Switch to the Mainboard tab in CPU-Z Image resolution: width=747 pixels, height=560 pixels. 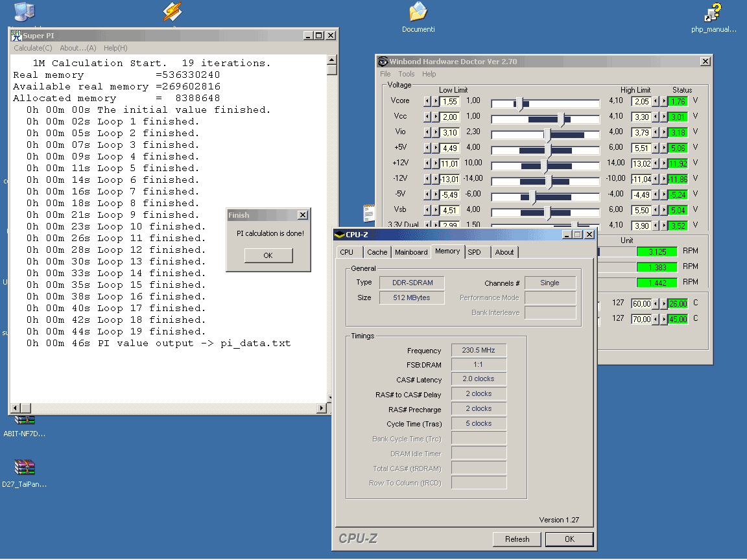pos(411,252)
